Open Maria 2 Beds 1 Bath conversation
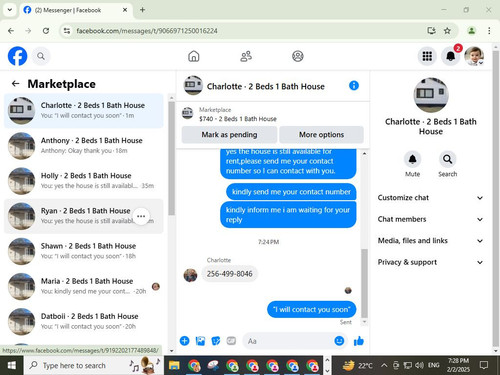The height and width of the screenshot is (375, 500). [x=84, y=287]
